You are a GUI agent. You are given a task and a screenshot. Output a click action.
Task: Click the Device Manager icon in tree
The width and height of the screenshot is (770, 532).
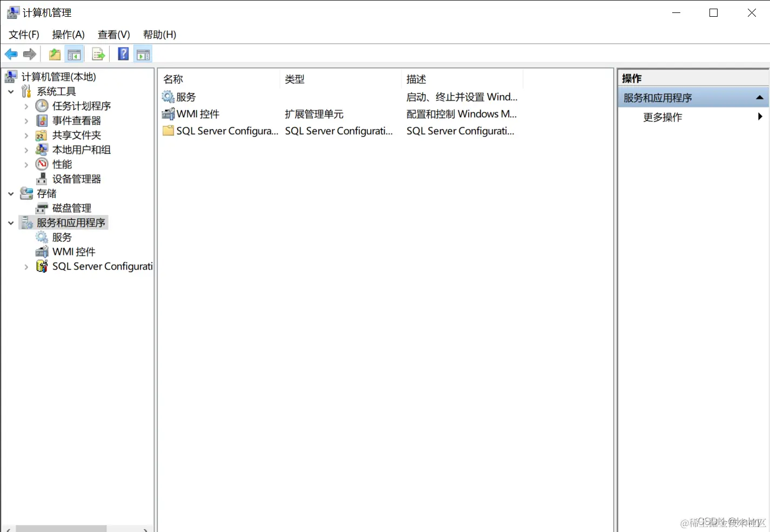tap(42, 179)
